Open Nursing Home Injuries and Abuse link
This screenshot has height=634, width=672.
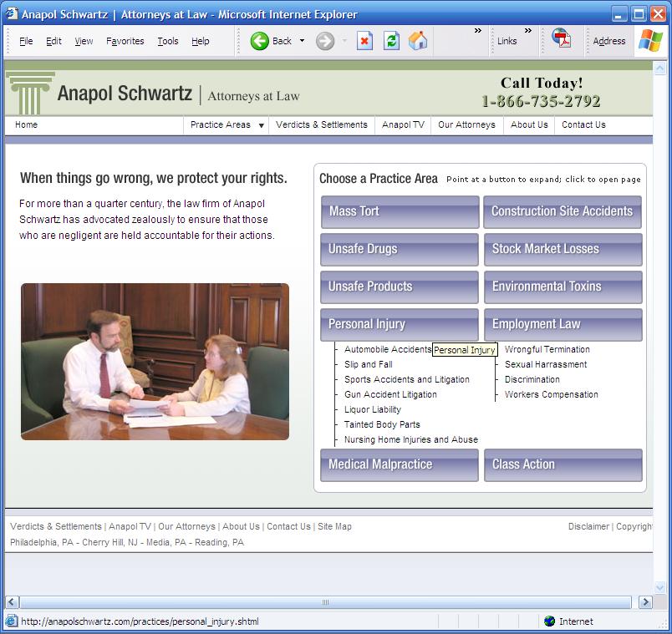(411, 439)
